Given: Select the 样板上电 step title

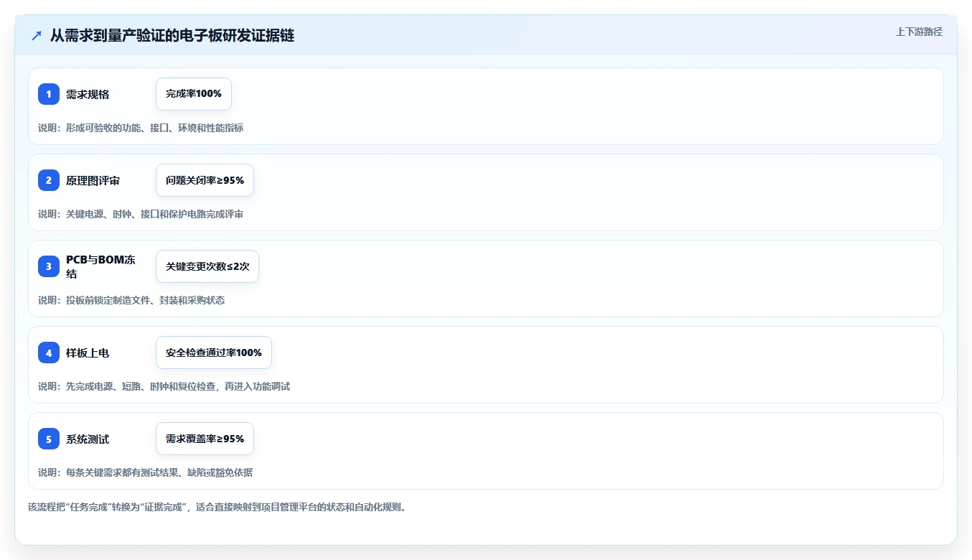Looking at the screenshot, I should pyautogui.click(x=88, y=353).
